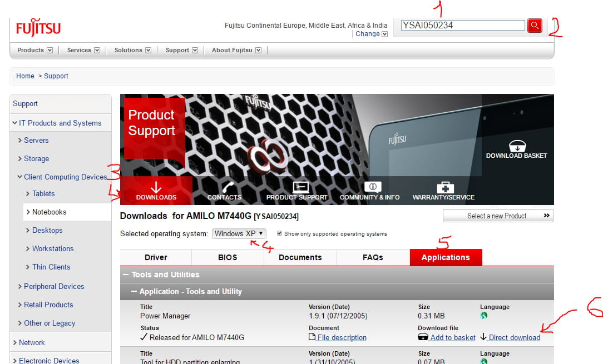
Task: Open the File description link
Action: [342, 337]
